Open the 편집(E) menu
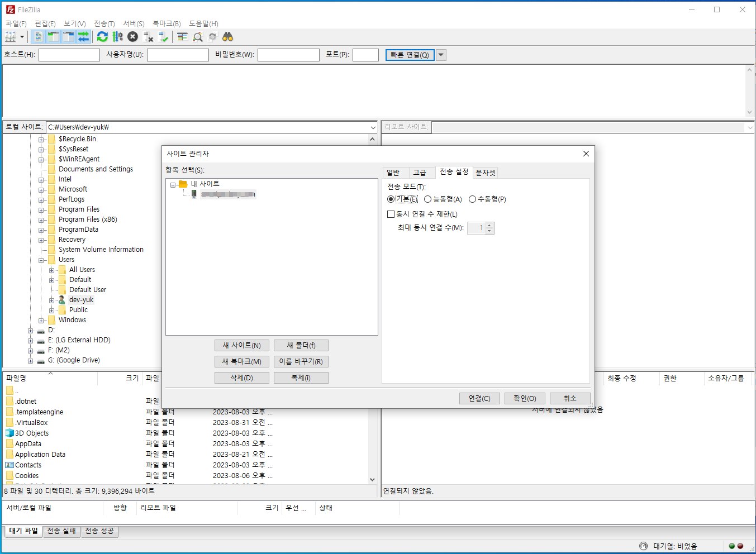The height and width of the screenshot is (554, 756). pos(45,23)
